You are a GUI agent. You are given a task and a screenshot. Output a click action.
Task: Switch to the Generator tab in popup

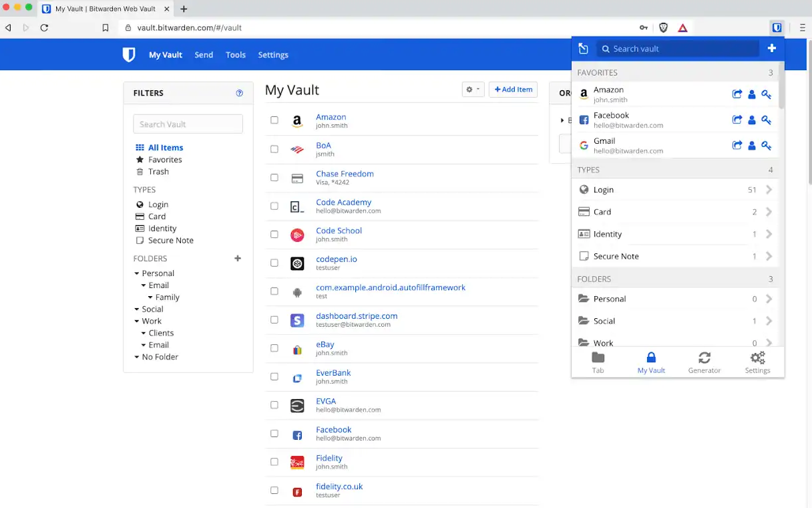(704, 362)
